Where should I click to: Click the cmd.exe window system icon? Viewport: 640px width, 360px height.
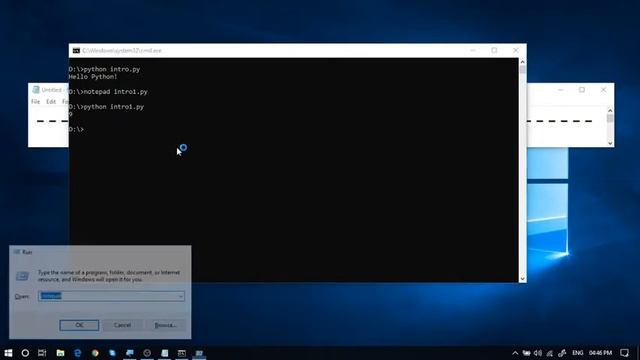(x=76, y=51)
